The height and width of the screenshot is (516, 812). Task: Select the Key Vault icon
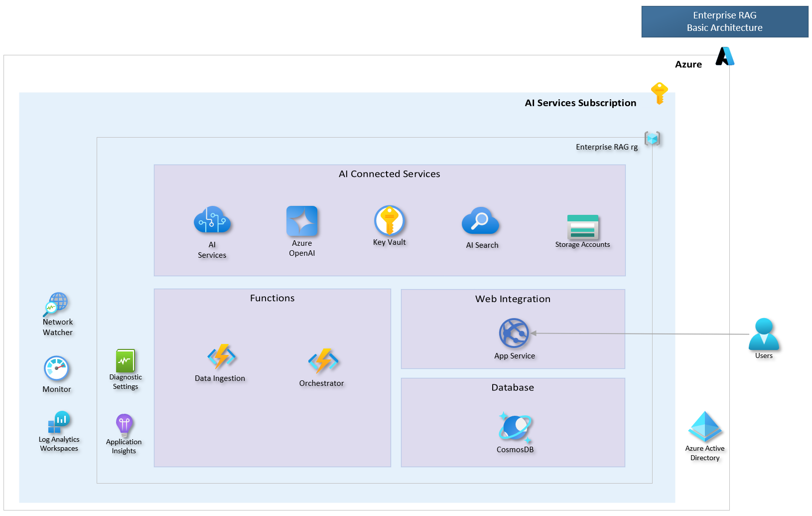pos(390,220)
